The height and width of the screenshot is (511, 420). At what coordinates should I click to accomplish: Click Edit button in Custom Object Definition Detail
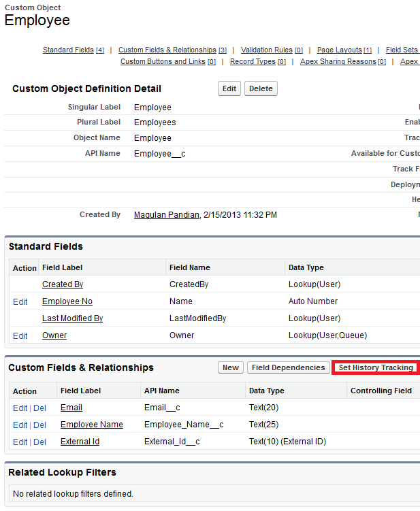229,88
